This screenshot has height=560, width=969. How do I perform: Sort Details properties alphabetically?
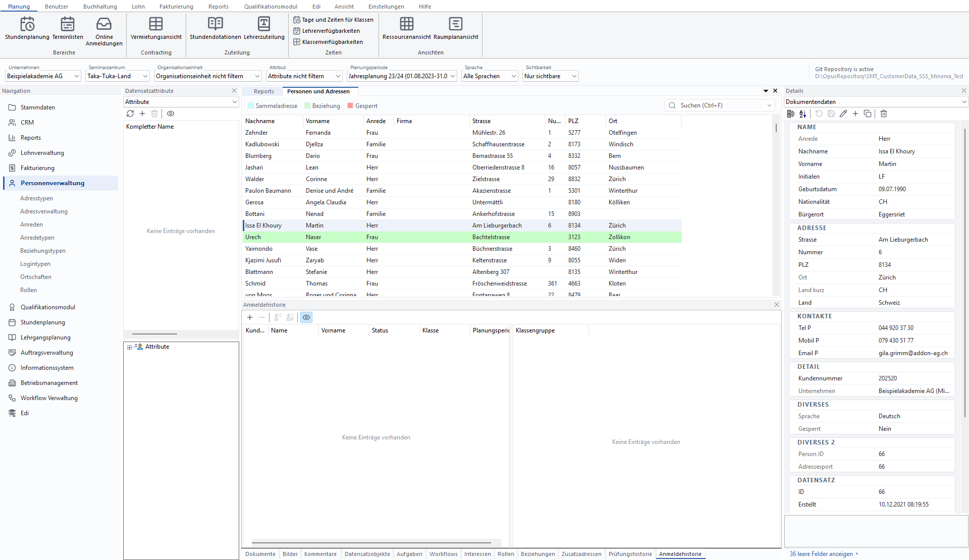click(803, 114)
